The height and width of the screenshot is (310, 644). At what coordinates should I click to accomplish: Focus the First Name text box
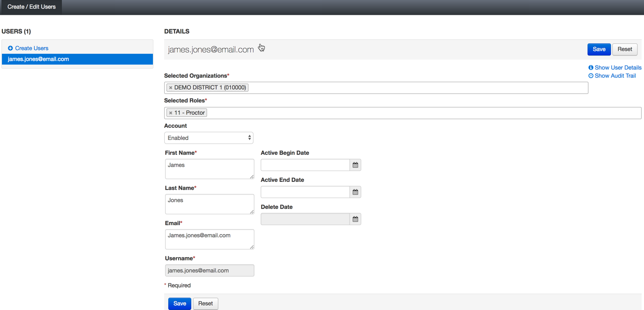pos(210,169)
